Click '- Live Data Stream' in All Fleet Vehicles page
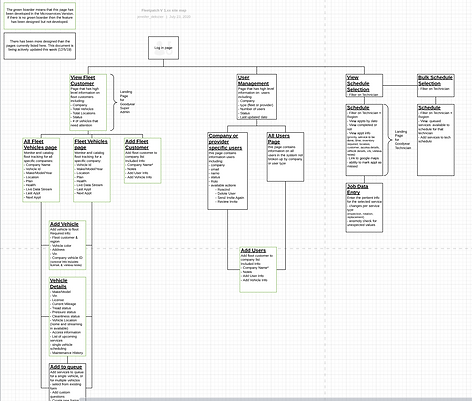The height and width of the screenshot is (401, 472). (38, 189)
